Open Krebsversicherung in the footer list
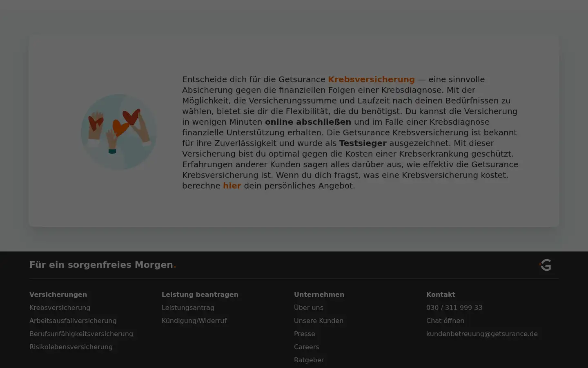588x368 pixels. click(x=60, y=307)
